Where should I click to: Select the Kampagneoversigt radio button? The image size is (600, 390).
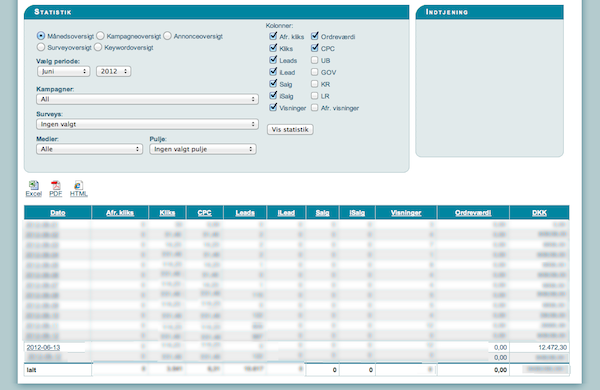[100, 36]
